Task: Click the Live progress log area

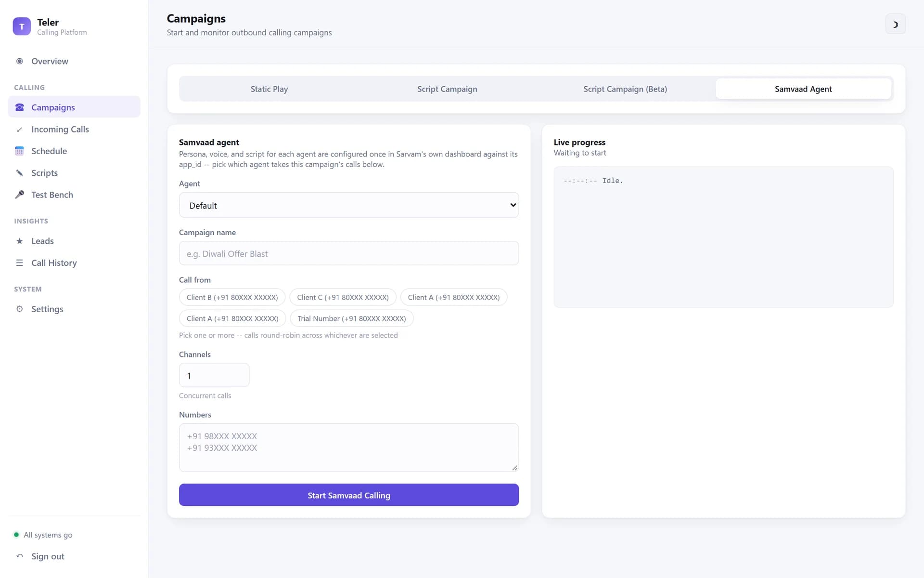Action: click(x=723, y=237)
